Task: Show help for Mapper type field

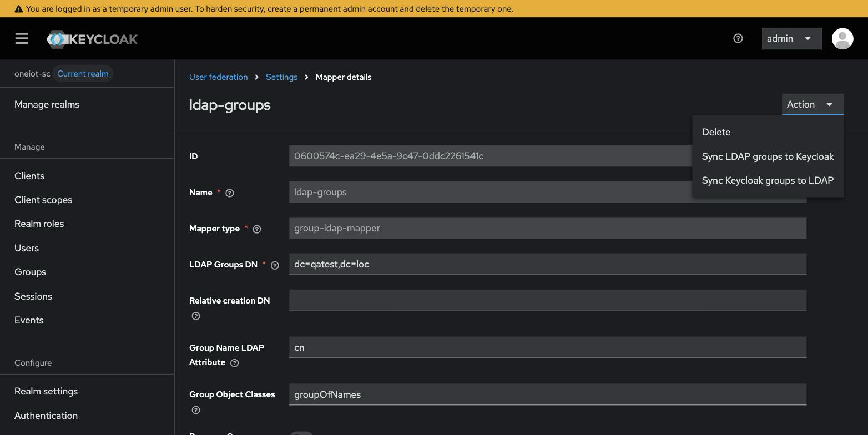Action: click(257, 229)
